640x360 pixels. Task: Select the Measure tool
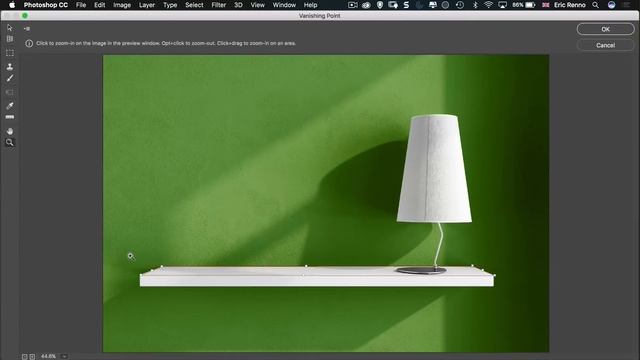click(x=10, y=117)
